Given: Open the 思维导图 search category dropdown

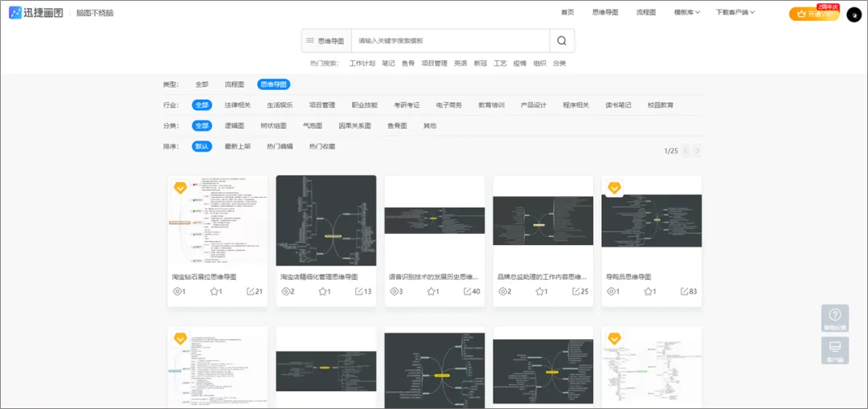Looking at the screenshot, I should coord(326,40).
